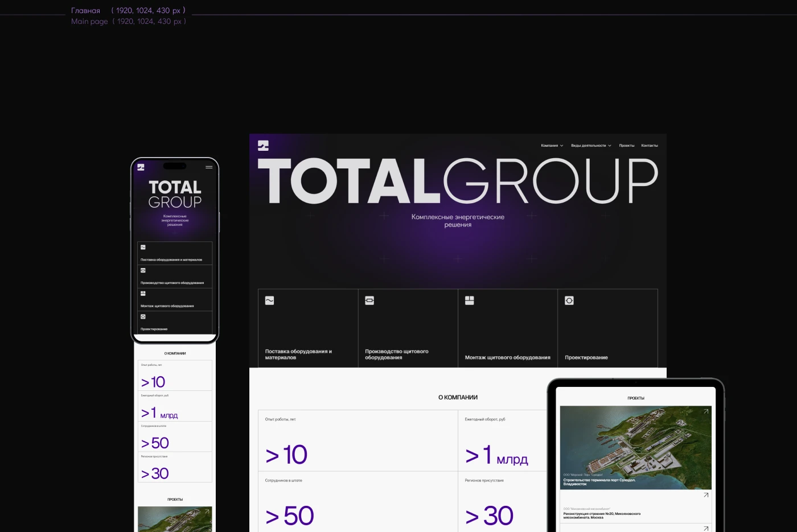Click desktop tagline Комплексные энергетические решения
This screenshot has width=797, height=532.
click(x=458, y=221)
